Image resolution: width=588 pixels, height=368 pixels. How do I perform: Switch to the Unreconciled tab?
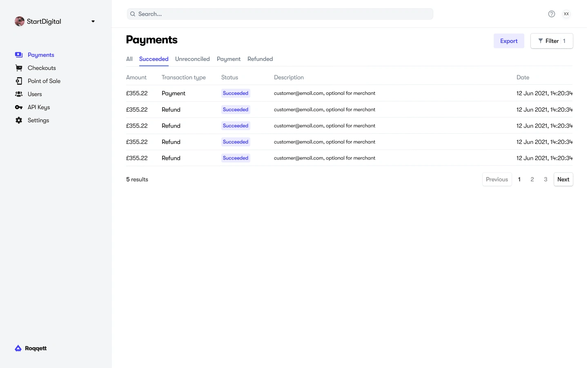(x=192, y=59)
